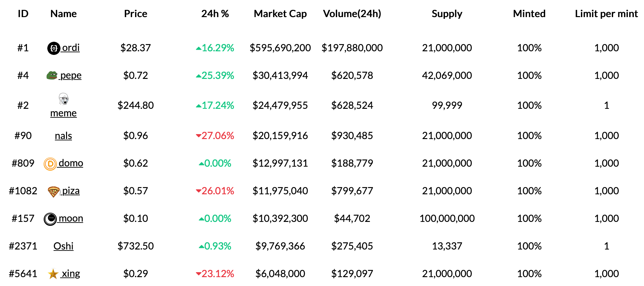This screenshot has width=644, height=286.
Task: Click the piza pizza slice icon
Action: pyautogui.click(x=54, y=191)
